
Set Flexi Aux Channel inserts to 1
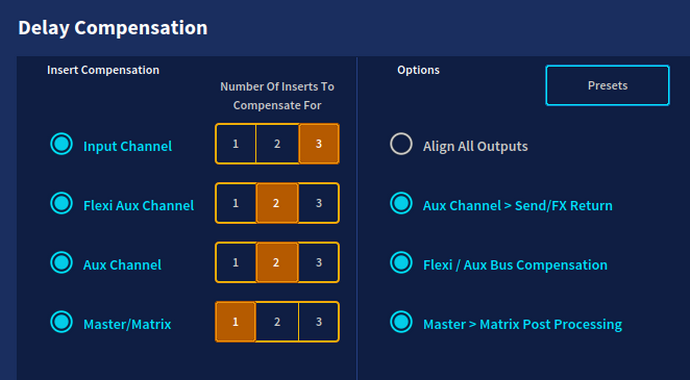(235, 203)
